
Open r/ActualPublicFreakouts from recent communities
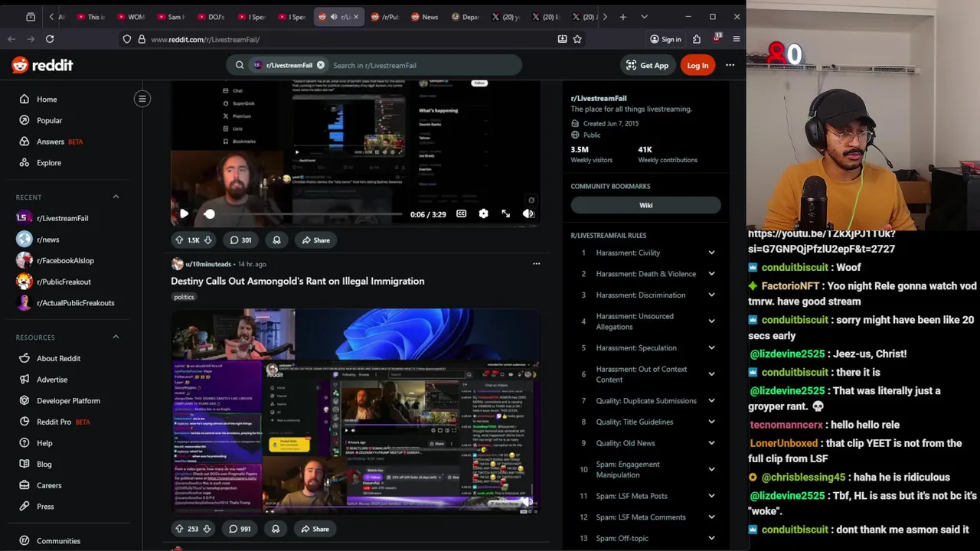click(75, 303)
